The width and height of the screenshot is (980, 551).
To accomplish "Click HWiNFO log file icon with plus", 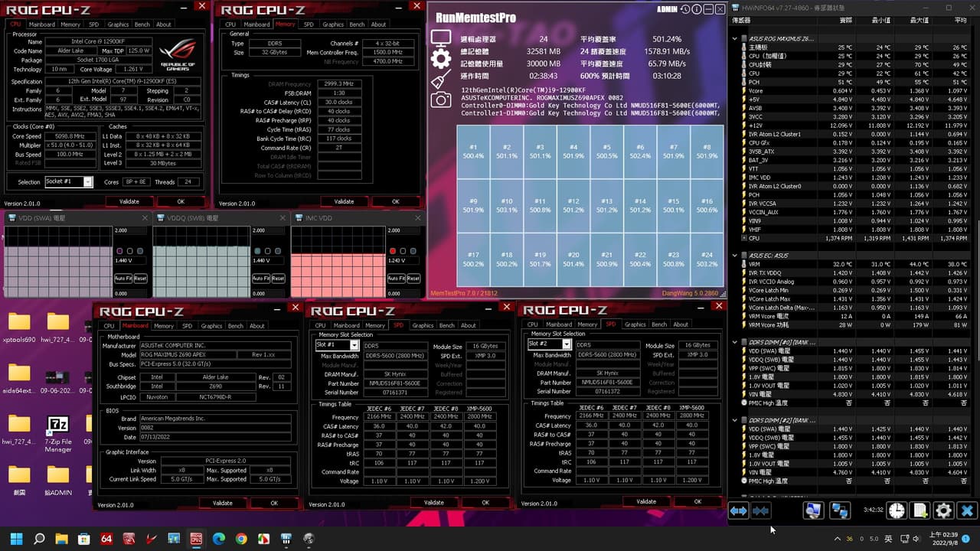I will 920,510.
